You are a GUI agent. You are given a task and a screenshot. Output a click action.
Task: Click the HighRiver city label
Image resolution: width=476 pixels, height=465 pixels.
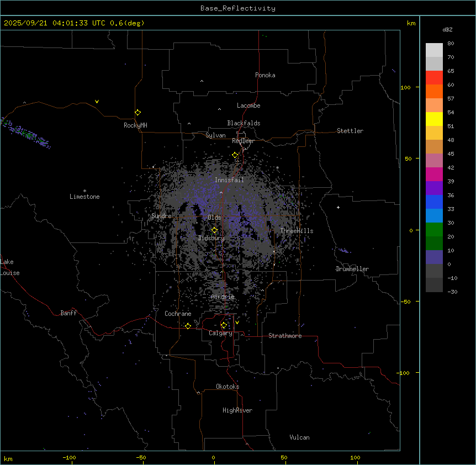pyautogui.click(x=237, y=410)
